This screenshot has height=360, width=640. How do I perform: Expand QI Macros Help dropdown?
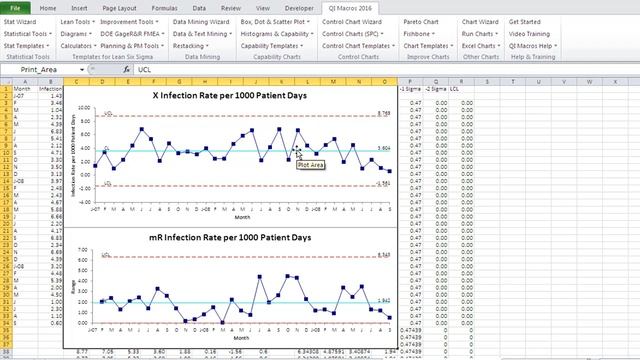(x=533, y=46)
